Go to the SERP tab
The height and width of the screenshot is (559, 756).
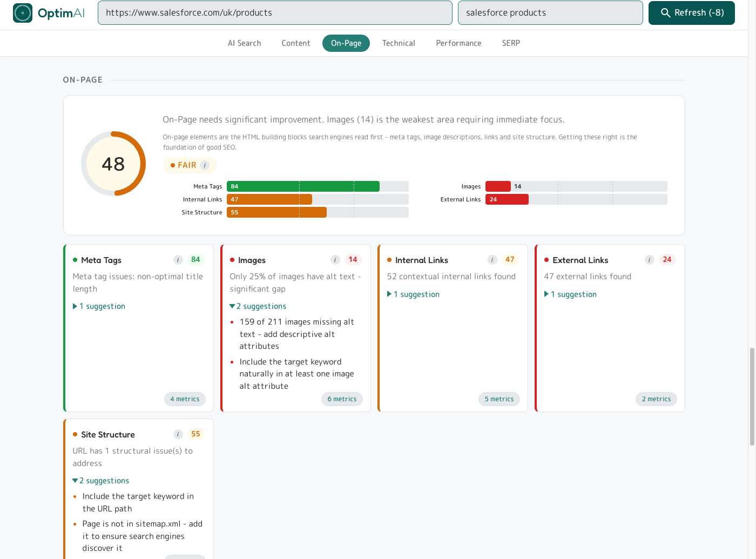pos(511,43)
